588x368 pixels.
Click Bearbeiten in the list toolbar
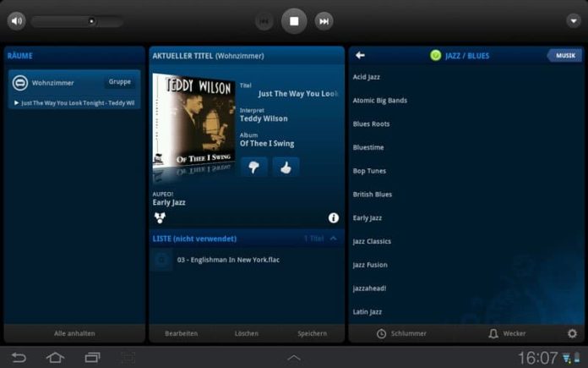coord(181,333)
